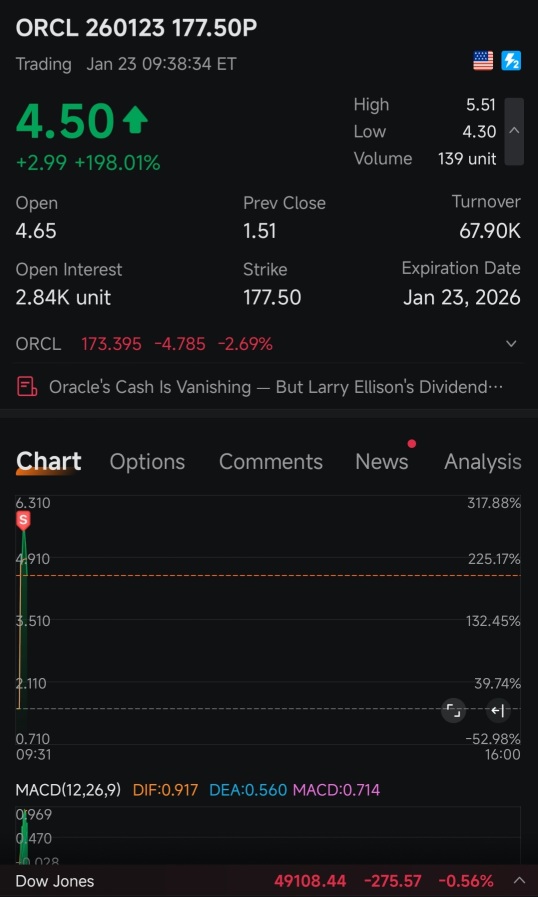538x897 pixels.
Task: Tap the US flag market icon
Action: point(483,61)
